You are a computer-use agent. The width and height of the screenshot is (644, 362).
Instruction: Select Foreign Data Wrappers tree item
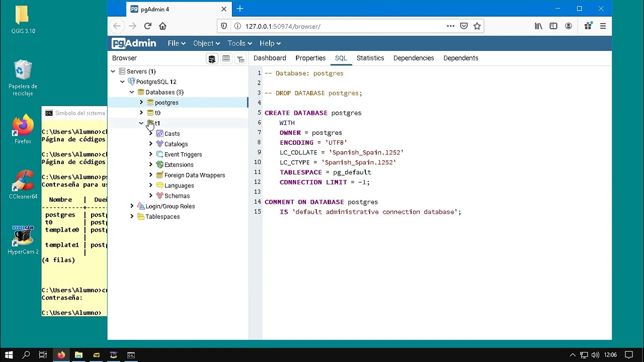[194, 175]
